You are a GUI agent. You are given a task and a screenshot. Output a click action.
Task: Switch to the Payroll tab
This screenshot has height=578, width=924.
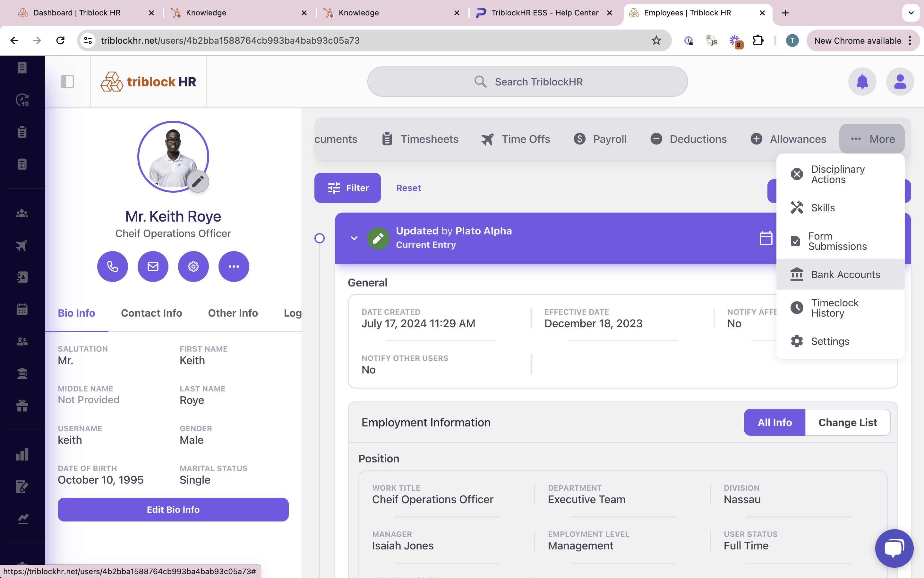pyautogui.click(x=600, y=139)
